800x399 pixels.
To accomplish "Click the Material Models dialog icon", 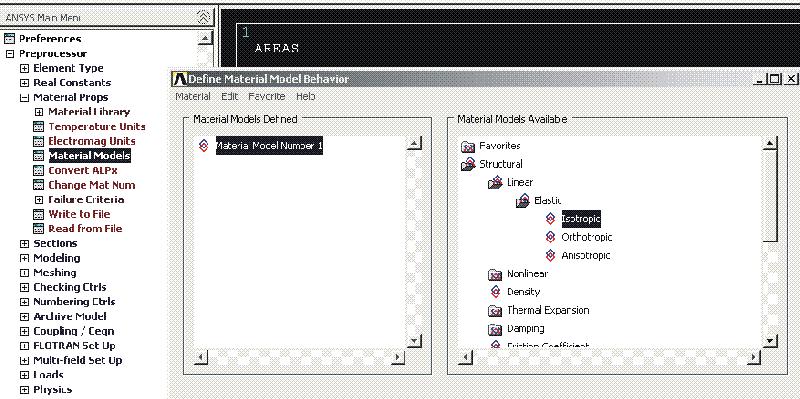I will pyautogui.click(x=39, y=156).
